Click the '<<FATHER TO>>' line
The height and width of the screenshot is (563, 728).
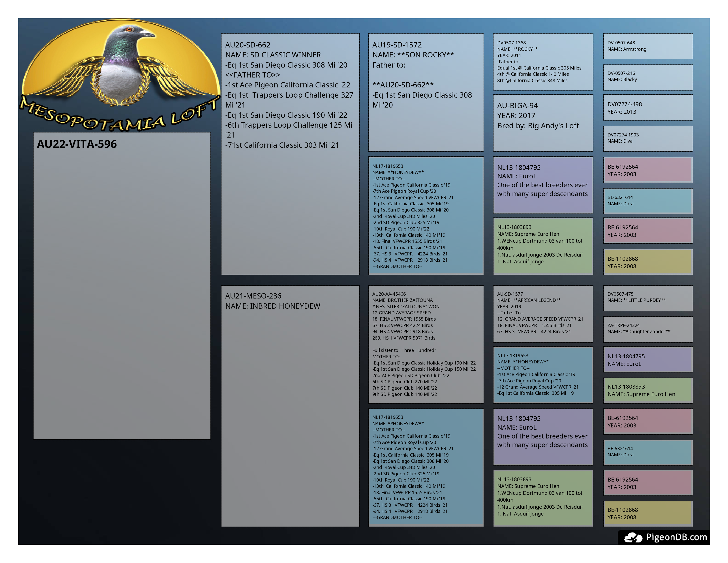253,75
